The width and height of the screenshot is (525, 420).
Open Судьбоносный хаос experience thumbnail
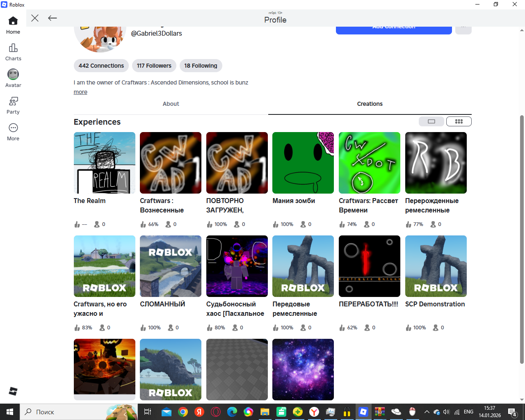pos(237,266)
